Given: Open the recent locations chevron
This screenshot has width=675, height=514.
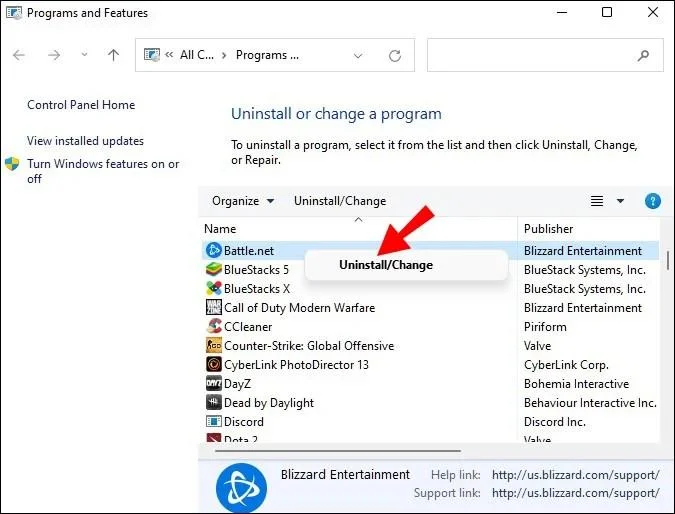Looking at the screenshot, I should (84, 55).
